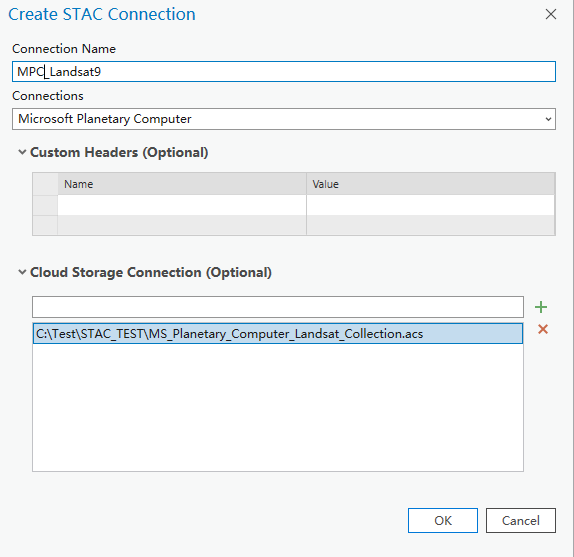This screenshot has width=574, height=557.
Task: Edit the Connection Name field
Action: point(284,71)
